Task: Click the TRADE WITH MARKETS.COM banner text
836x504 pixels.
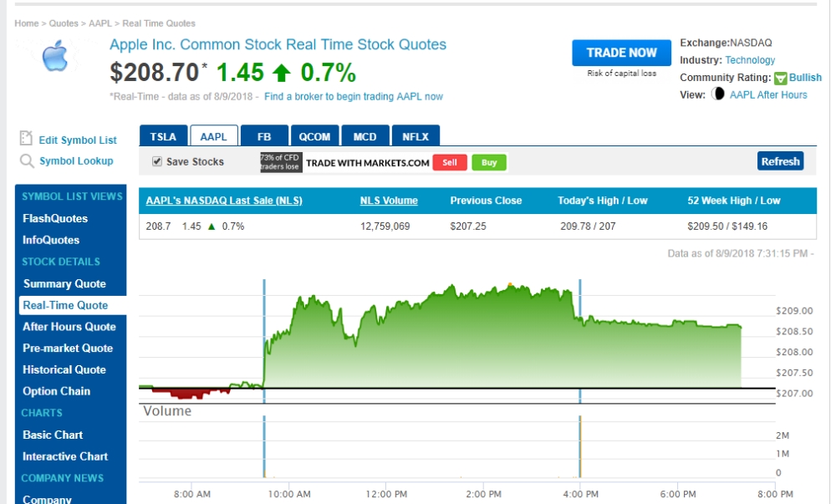Action: coord(367,163)
